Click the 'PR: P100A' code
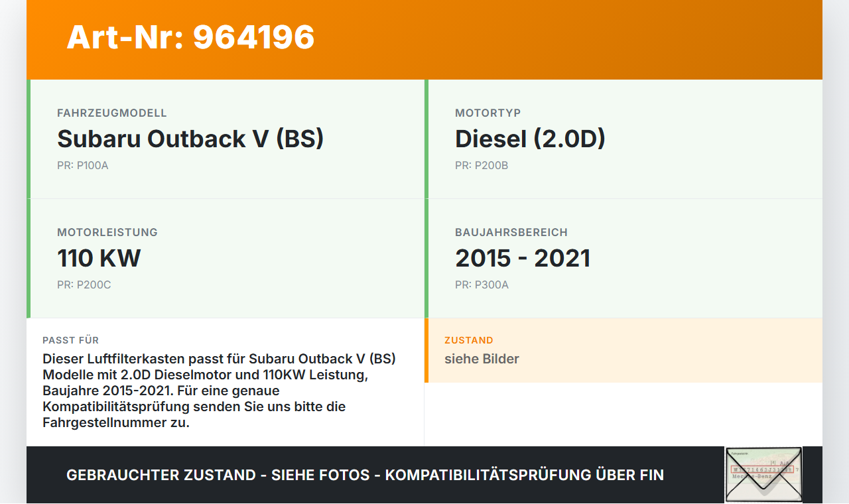Image resolution: width=849 pixels, height=504 pixels. (83, 166)
